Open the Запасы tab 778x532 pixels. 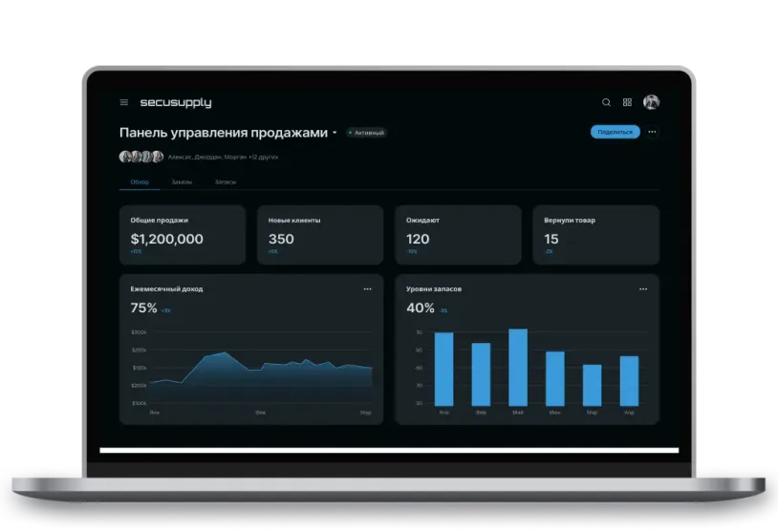coord(226,181)
